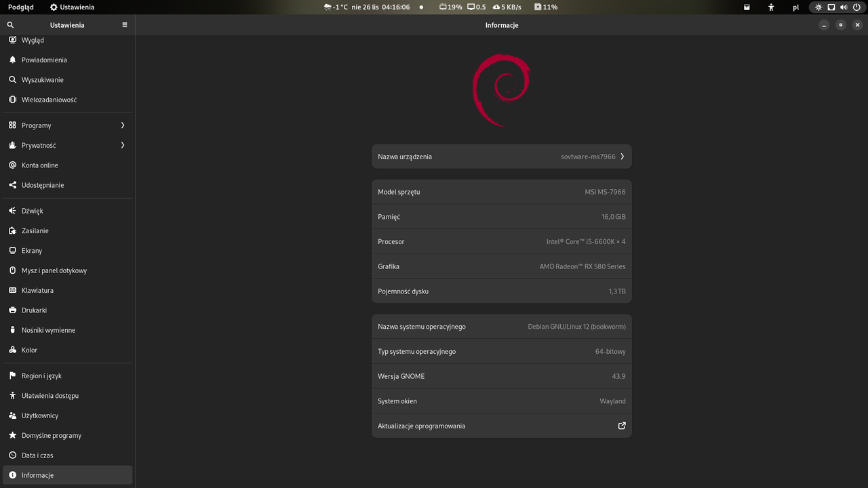This screenshot has height=488, width=868.
Task: Open the Ustawienia app menu in top bar
Action: (x=72, y=7)
